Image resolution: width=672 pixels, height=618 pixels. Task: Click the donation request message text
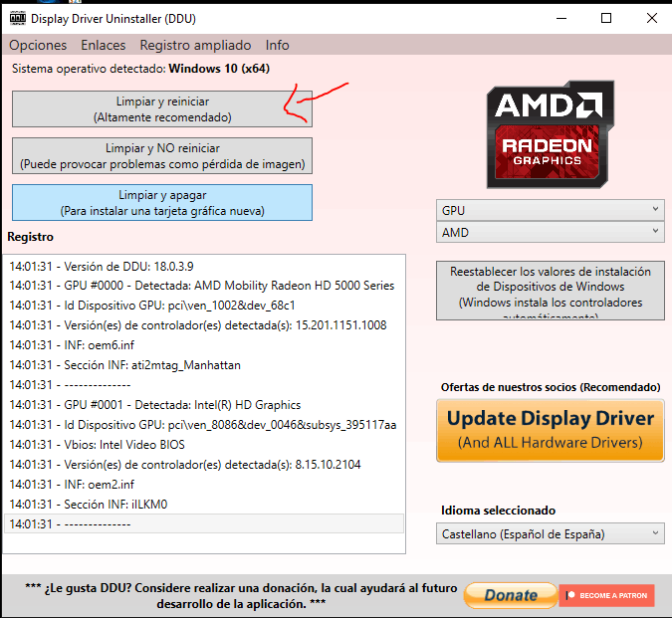point(241,596)
